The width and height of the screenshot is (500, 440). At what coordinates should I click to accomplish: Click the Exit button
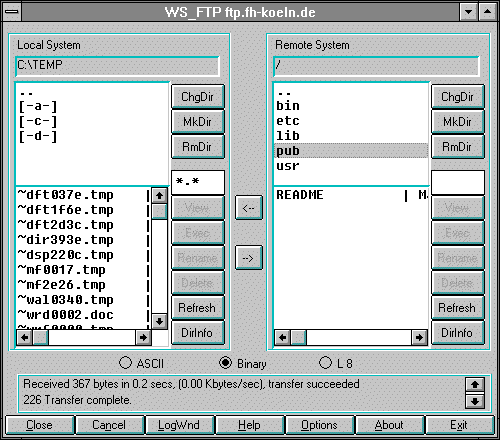[459, 425]
